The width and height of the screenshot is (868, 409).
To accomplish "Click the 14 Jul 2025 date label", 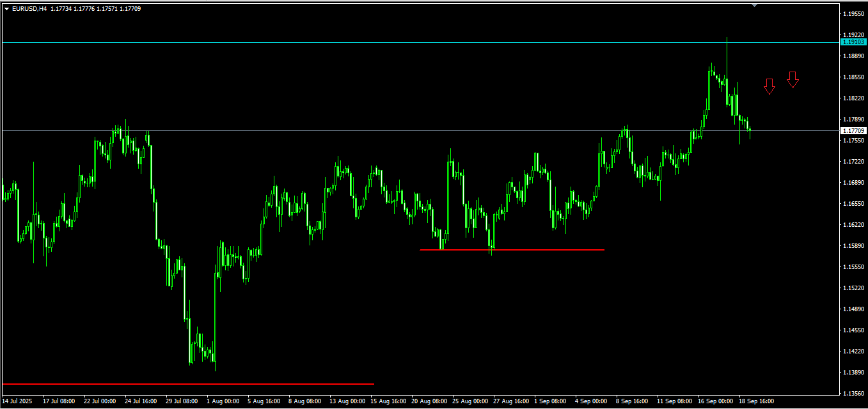I will 18,401.
